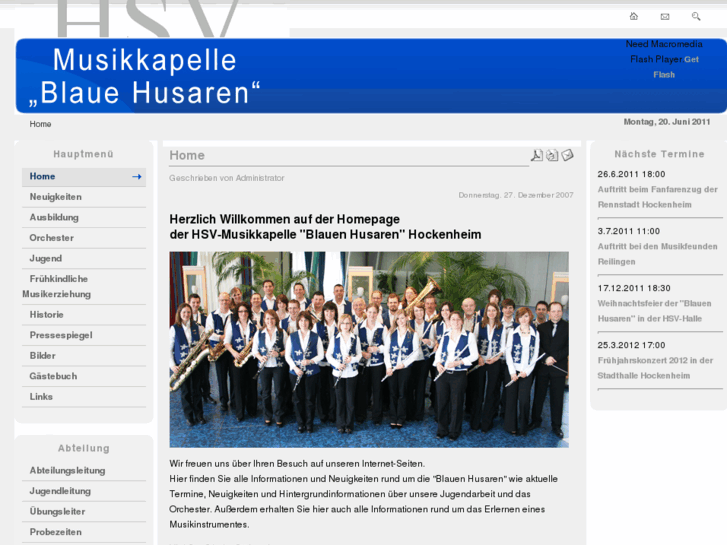The width and height of the screenshot is (727, 545).
Task: Select Home in the Hauptmenü
Action: tap(84, 177)
